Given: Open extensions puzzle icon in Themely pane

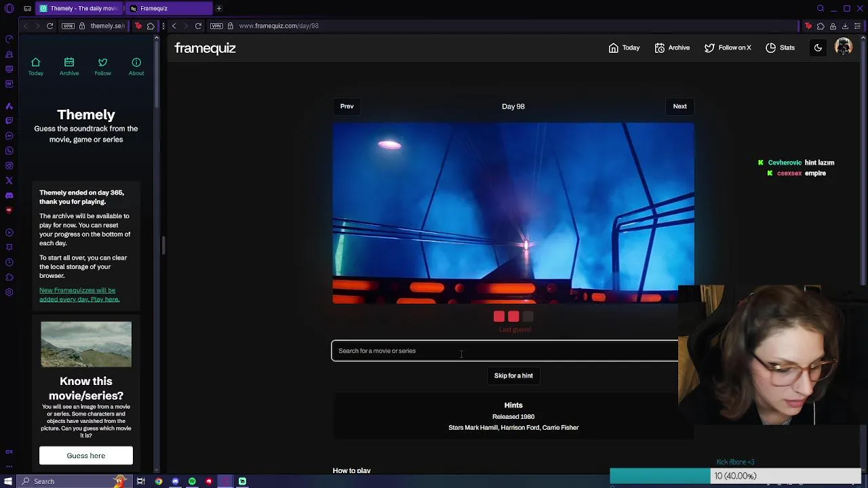Looking at the screenshot, I should pos(151,26).
